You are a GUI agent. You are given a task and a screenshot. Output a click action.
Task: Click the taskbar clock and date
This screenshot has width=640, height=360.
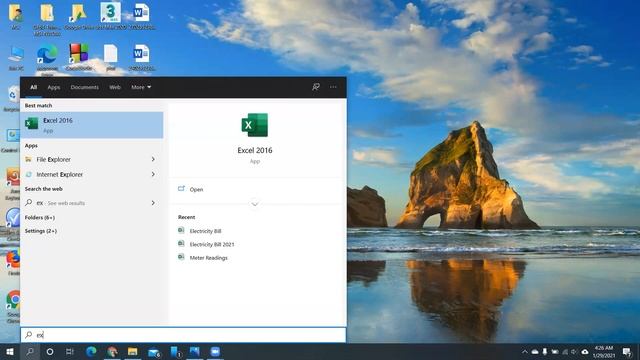[x=604, y=351]
